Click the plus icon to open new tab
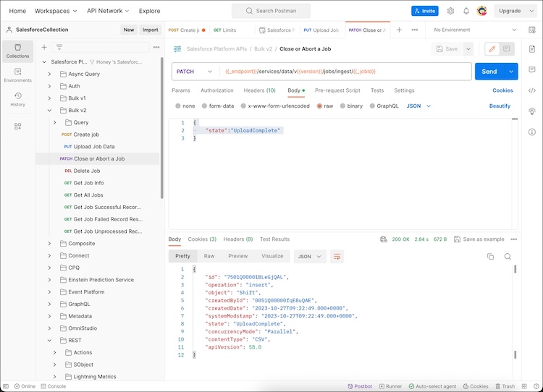Image resolution: width=543 pixels, height=392 pixels. tap(399, 30)
